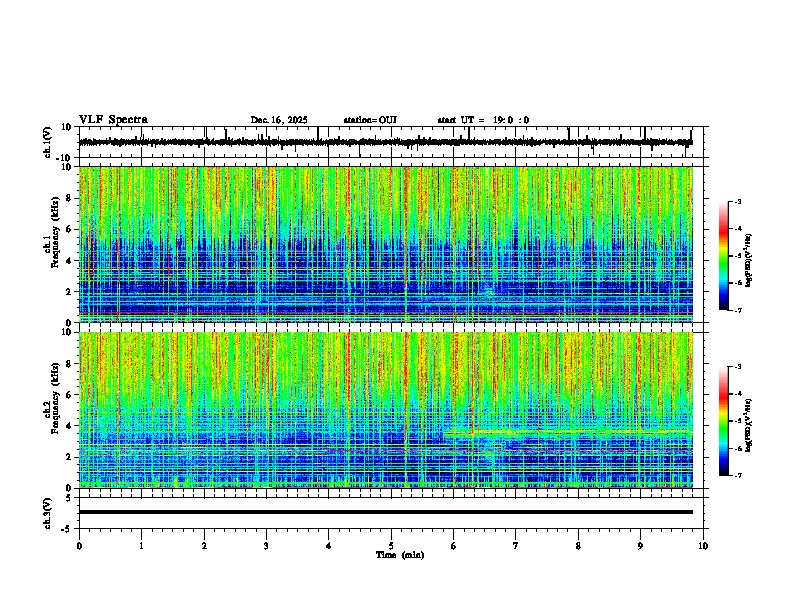Click time axis tick label "7"

(x=516, y=546)
